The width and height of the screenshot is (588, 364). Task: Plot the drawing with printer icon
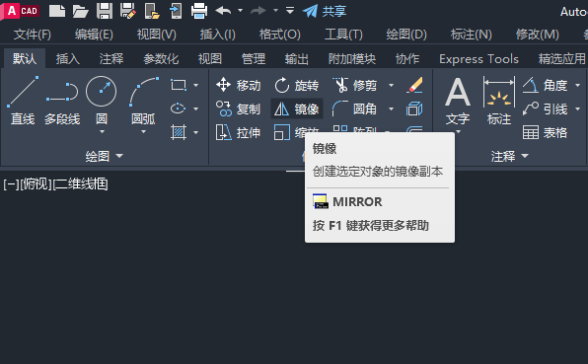(x=199, y=11)
